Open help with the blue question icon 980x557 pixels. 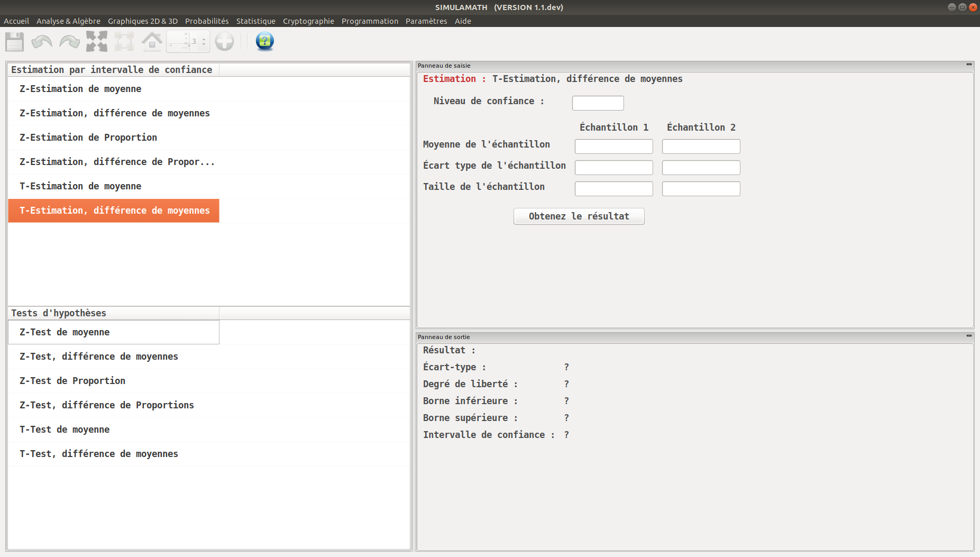point(264,41)
